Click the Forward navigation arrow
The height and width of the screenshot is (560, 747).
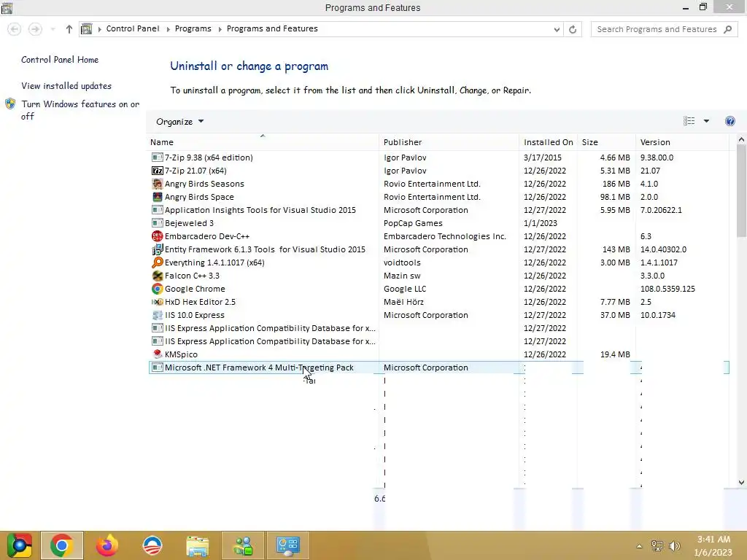click(x=35, y=29)
